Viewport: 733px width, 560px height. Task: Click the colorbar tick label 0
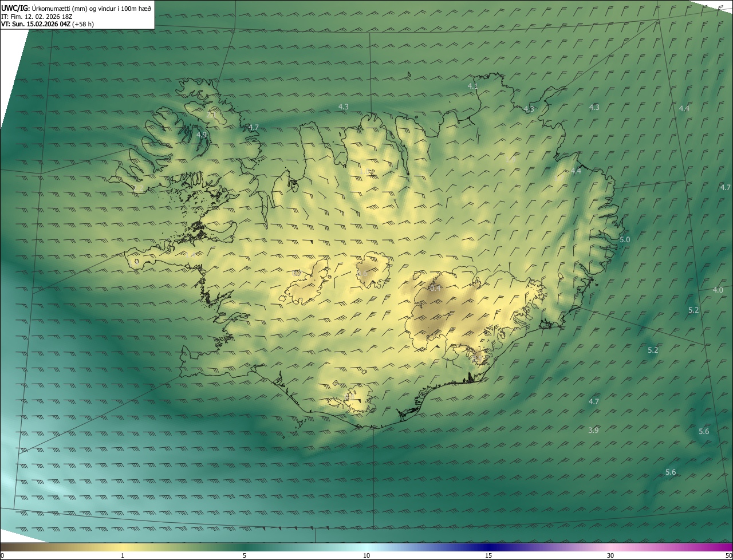(2, 555)
